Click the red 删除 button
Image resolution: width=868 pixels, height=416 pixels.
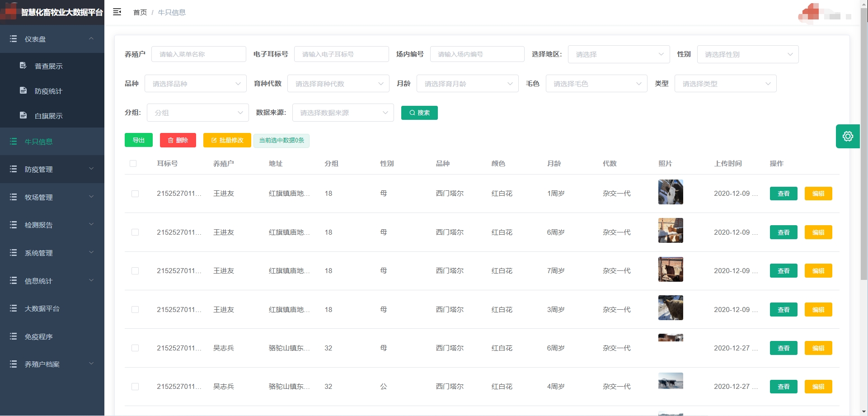click(178, 140)
